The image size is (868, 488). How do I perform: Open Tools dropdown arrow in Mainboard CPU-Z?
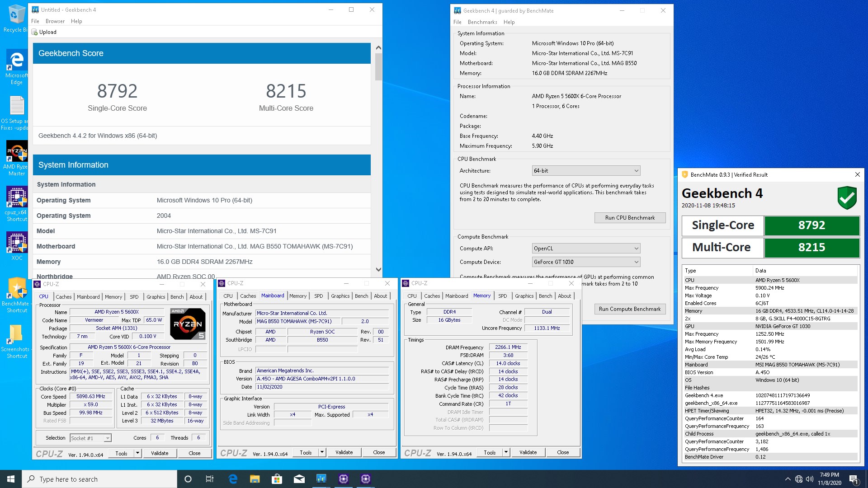[x=322, y=452]
